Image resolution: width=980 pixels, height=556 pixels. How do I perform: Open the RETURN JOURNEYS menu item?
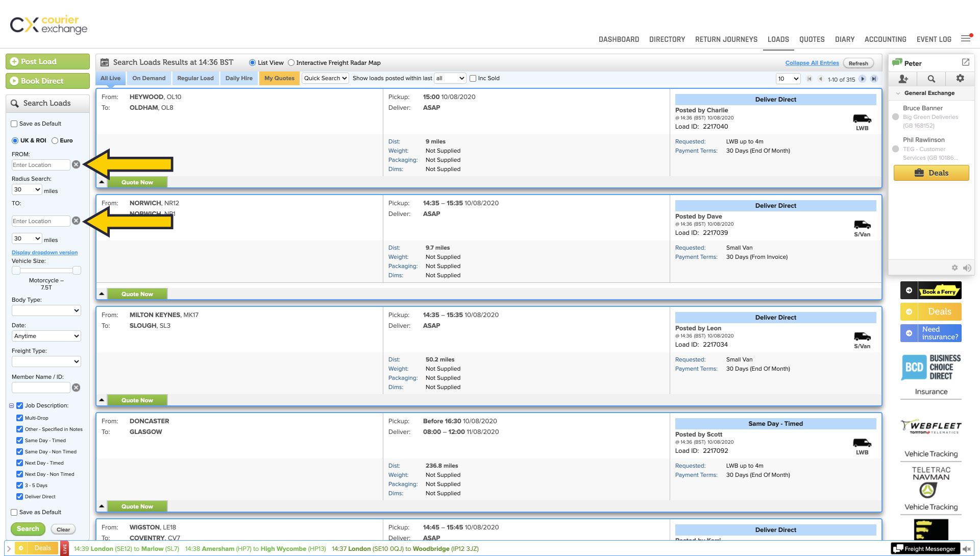pos(726,39)
